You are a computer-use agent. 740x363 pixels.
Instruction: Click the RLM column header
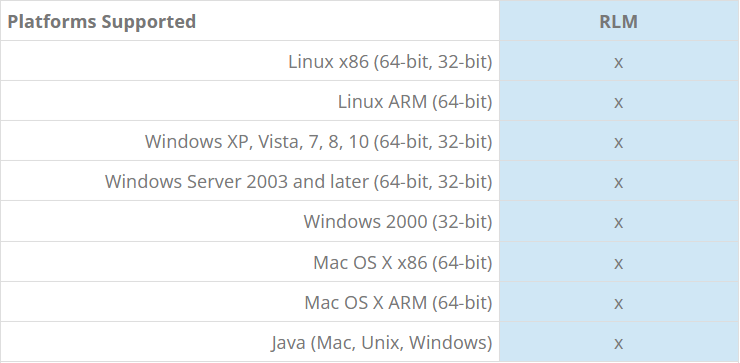pyautogui.click(x=618, y=22)
